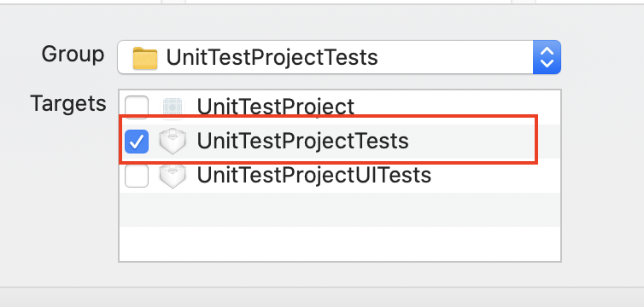Viewport: 644px width, 307px height.
Task: Enable the UnitTestProject target checkbox
Action: point(137,107)
